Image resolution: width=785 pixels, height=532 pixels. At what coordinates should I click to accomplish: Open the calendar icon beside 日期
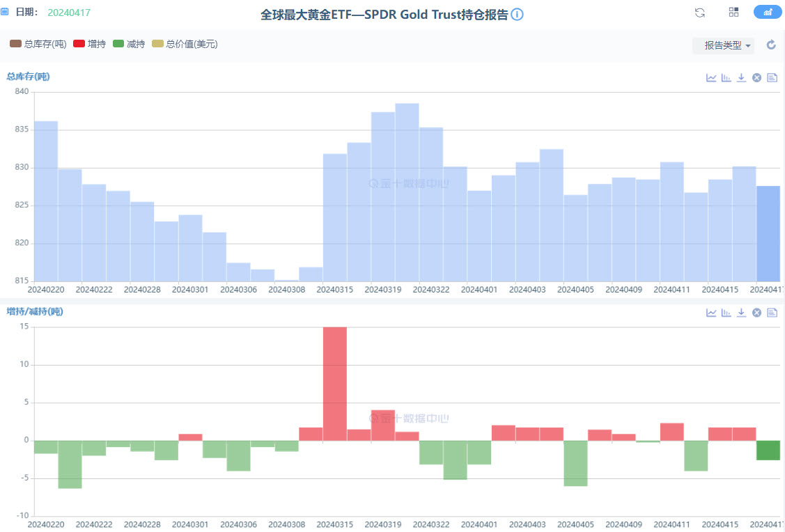click(x=4, y=12)
